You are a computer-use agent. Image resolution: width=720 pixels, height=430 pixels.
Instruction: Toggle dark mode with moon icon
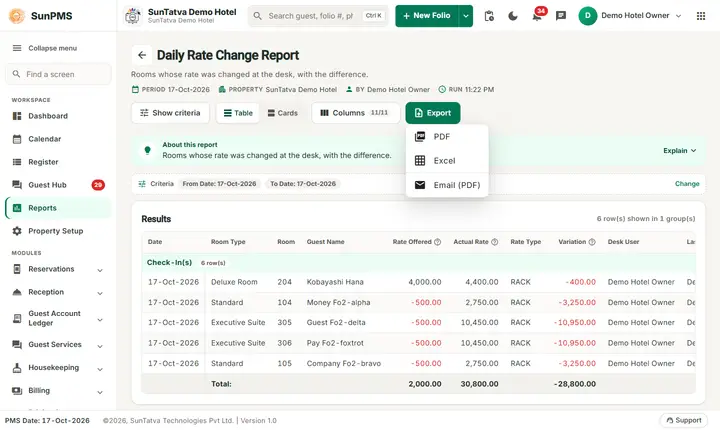tap(513, 16)
